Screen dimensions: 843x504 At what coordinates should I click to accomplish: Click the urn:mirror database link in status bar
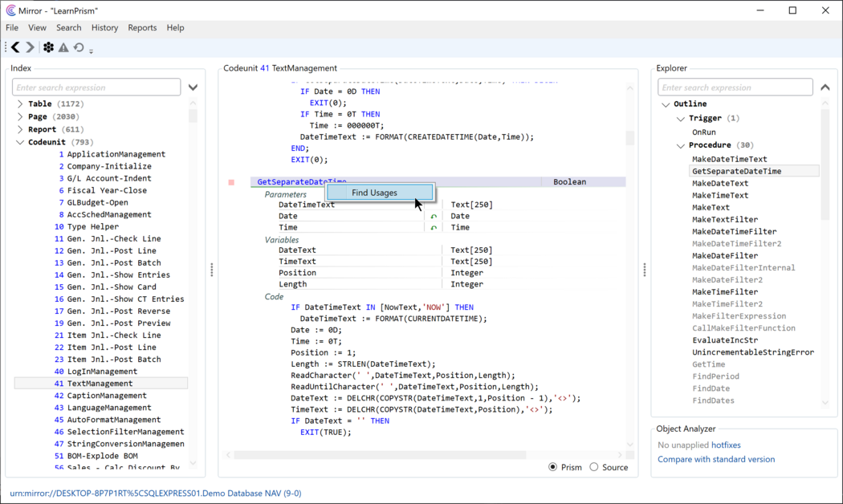(156, 493)
